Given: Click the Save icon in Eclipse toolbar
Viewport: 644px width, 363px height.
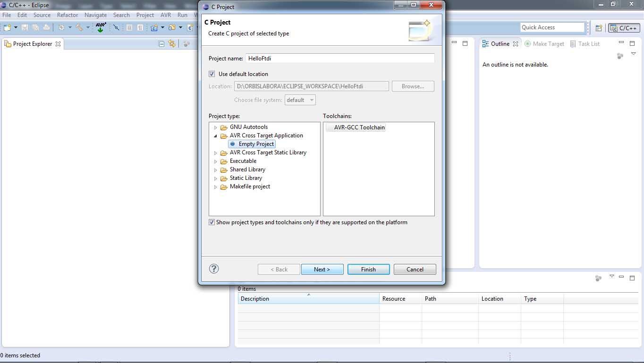Looking at the screenshot, I should coord(25,27).
